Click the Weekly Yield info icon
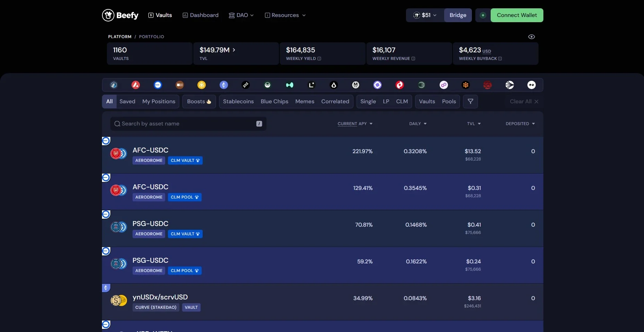 319,59
